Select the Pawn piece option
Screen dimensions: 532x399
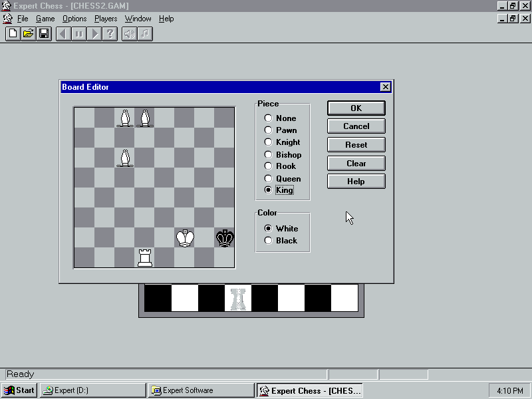281,130
